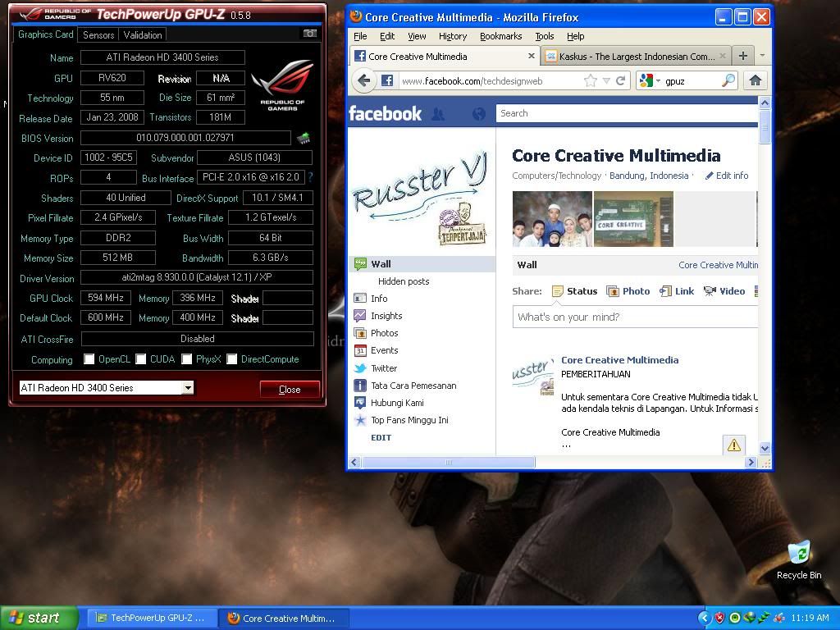Click EDIT under the sidebar list

coord(381,437)
